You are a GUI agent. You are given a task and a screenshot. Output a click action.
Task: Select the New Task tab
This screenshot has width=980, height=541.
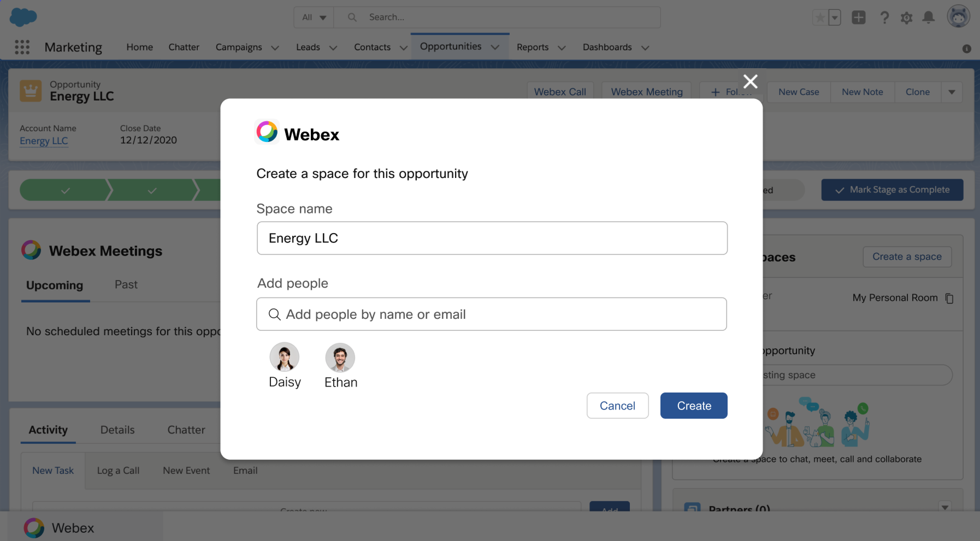coord(53,470)
